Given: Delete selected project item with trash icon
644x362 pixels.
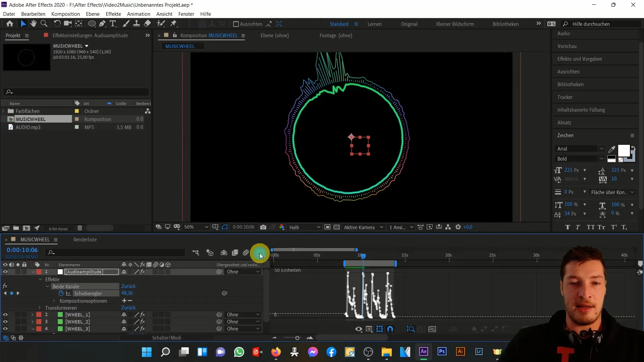Looking at the screenshot, I should click(x=80, y=228).
